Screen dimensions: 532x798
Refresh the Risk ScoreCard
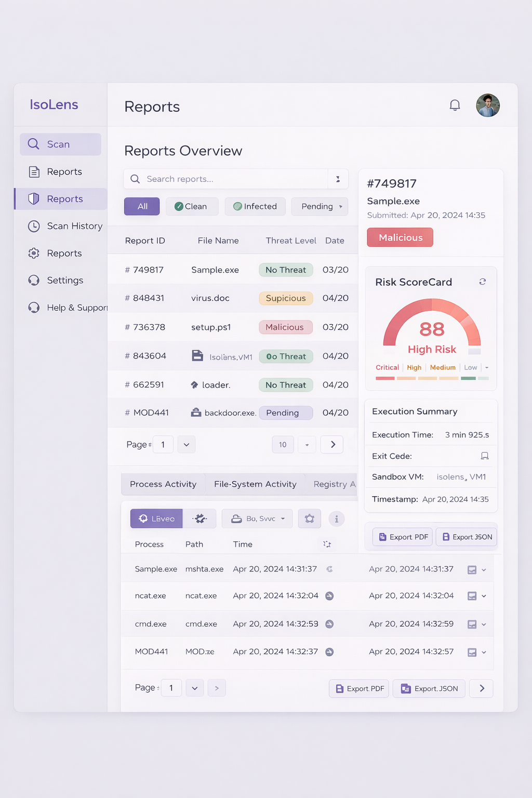pos(483,282)
